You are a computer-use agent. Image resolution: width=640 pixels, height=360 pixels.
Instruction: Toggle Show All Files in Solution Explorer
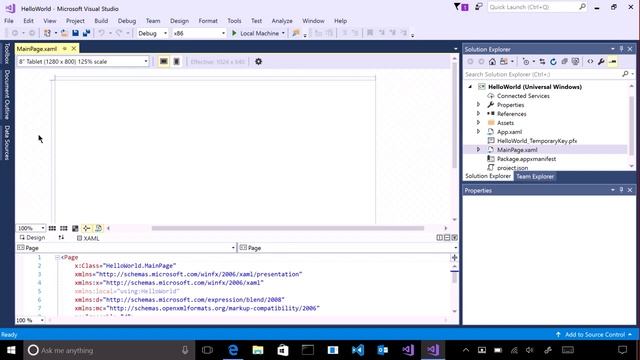[x=575, y=62]
